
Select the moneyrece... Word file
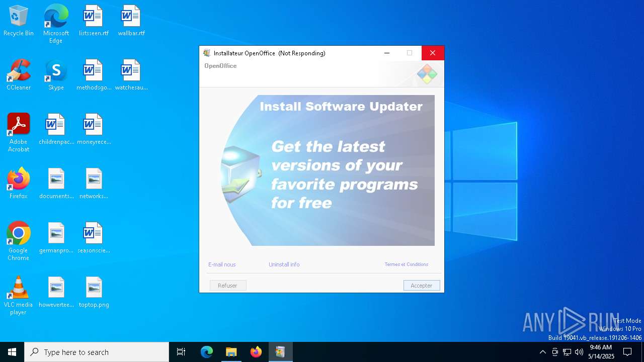click(x=94, y=129)
